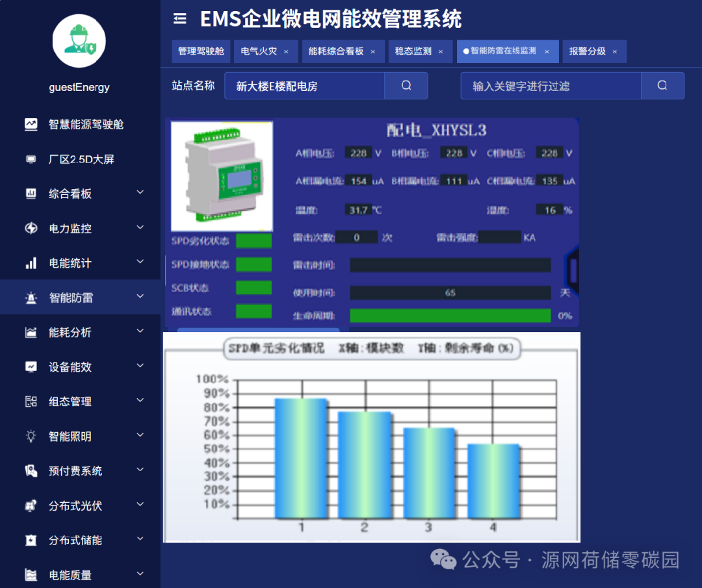Click the keyword filter magnifier icon

tap(662, 85)
